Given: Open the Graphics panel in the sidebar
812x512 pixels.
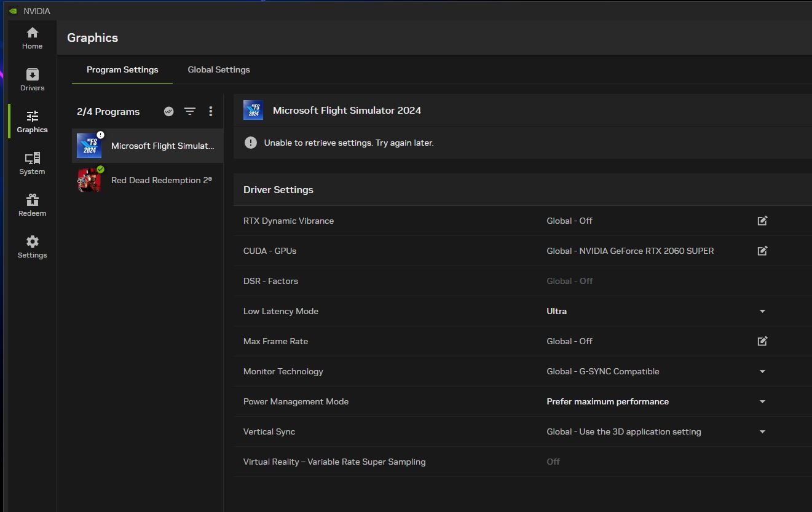Looking at the screenshot, I should point(31,121).
